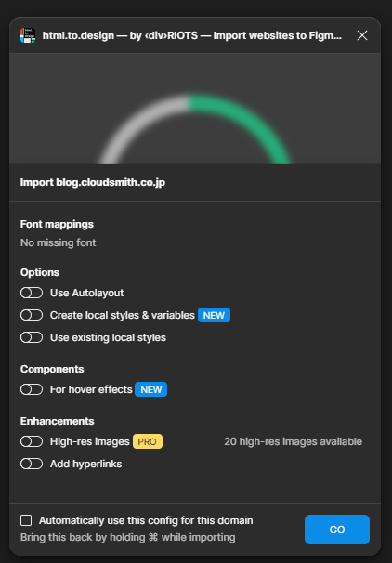The width and height of the screenshot is (392, 563).
Task: Click the yellow PRO badge
Action: (148, 441)
